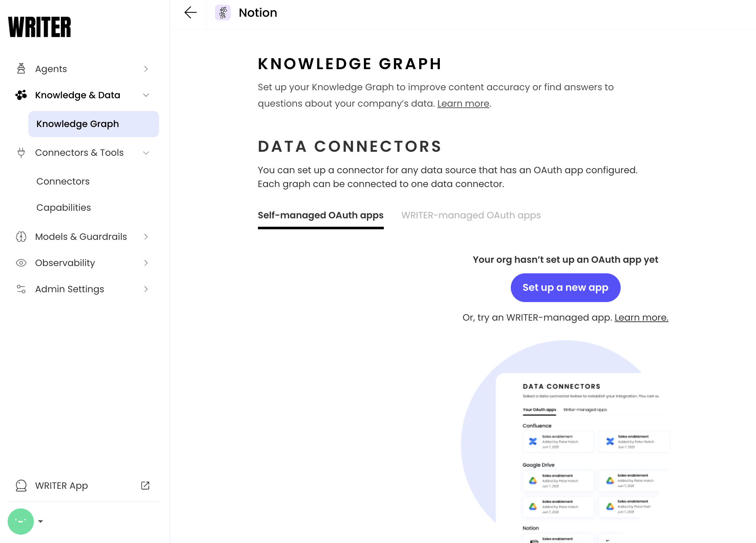Click the back arrow icon
This screenshot has height=543, width=756.
tap(190, 13)
